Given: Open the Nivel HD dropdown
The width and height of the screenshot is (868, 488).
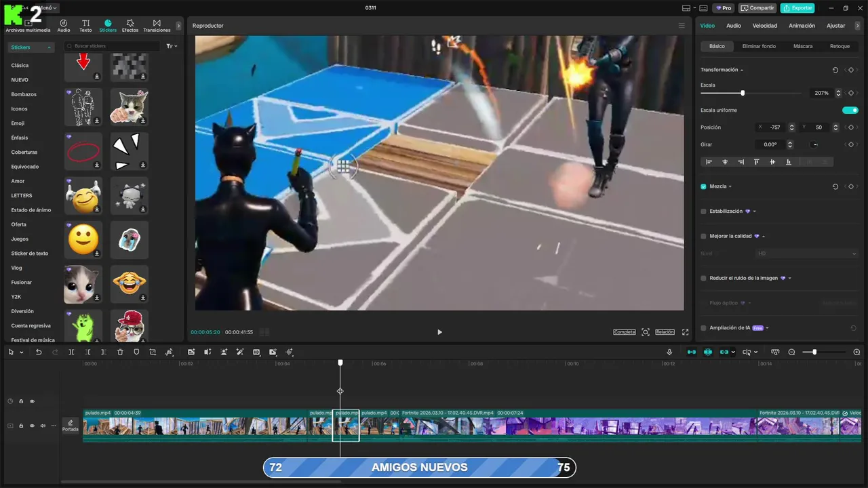Looking at the screenshot, I should tap(807, 253).
